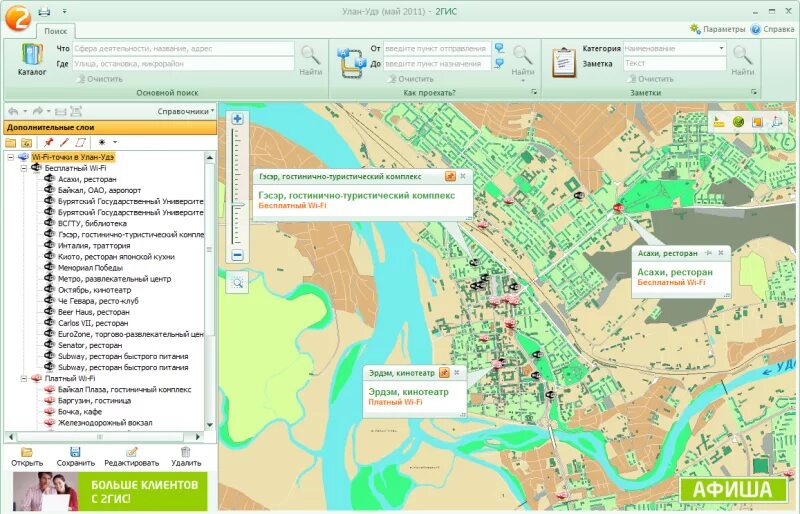
Task: Click the map zoom-area magnifier tool
Action: [x=237, y=282]
